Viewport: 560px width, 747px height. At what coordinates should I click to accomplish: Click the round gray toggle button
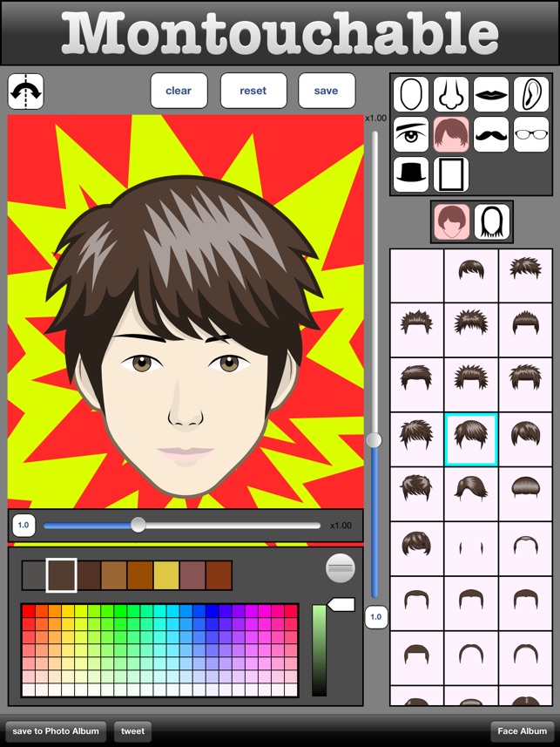341,567
